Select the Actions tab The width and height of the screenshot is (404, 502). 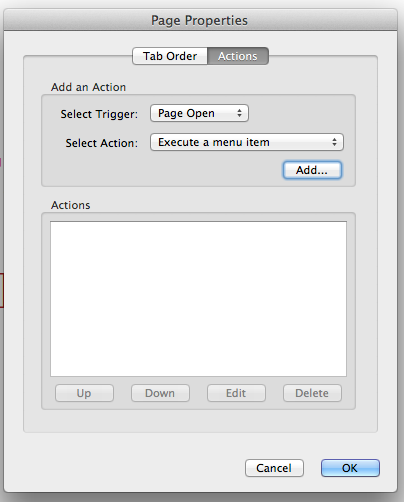coord(238,56)
